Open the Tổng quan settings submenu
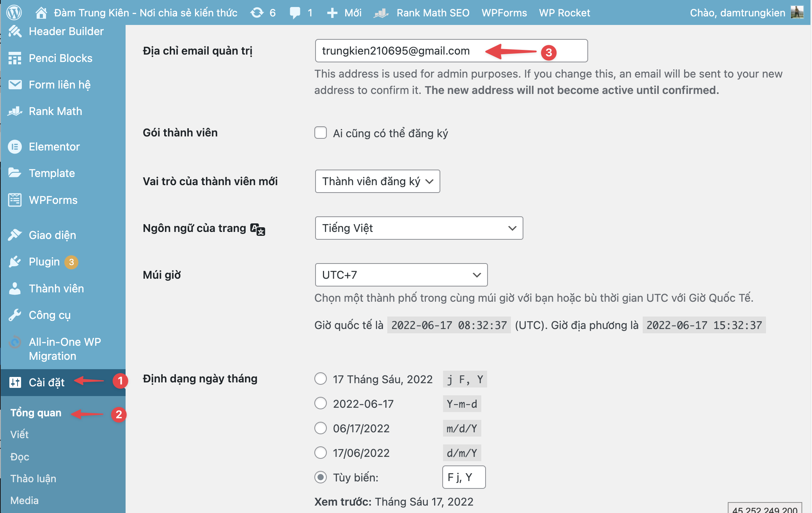The image size is (812, 513). pyautogui.click(x=36, y=413)
